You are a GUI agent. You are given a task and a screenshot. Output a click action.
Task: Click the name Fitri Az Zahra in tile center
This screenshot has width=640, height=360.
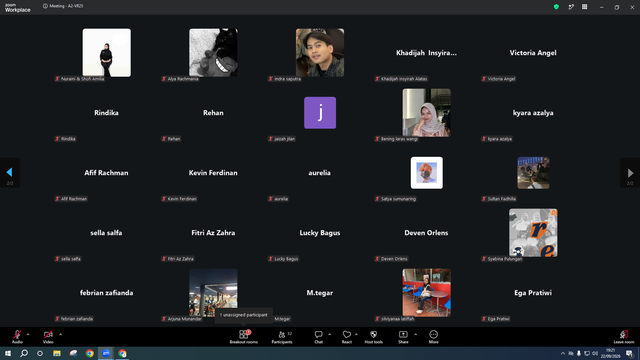[x=213, y=233]
